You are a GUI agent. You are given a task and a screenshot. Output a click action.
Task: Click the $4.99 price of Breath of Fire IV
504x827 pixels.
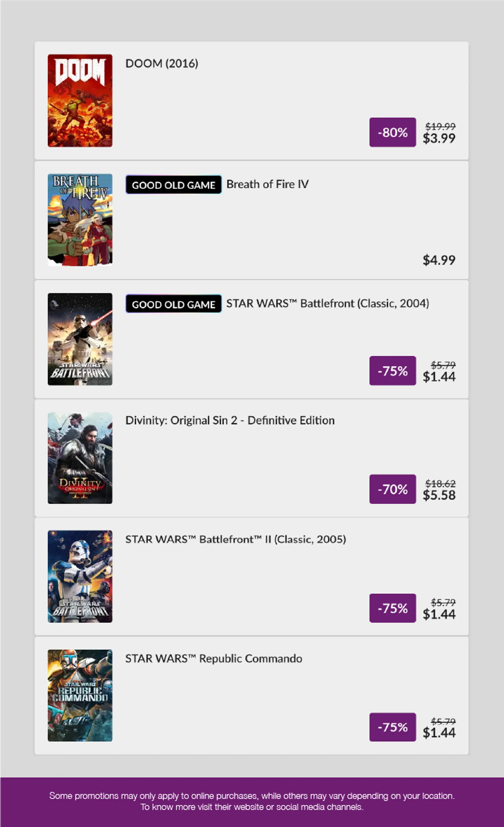coord(439,260)
